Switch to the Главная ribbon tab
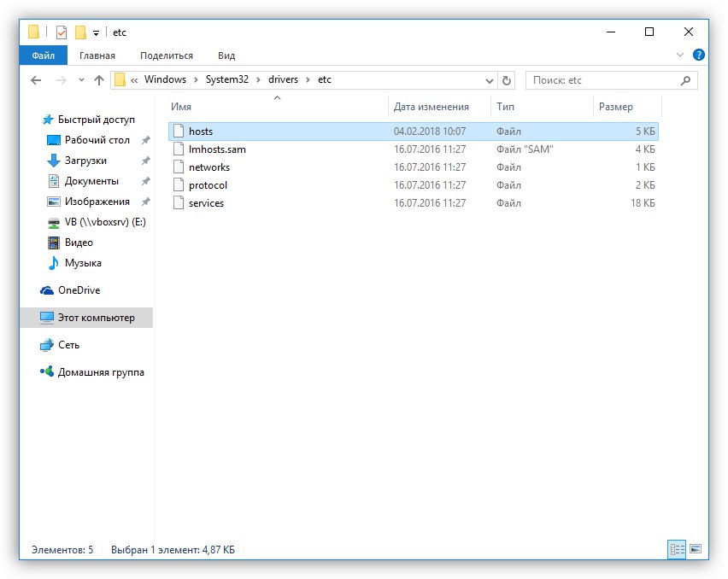The height and width of the screenshot is (579, 728). click(x=97, y=56)
